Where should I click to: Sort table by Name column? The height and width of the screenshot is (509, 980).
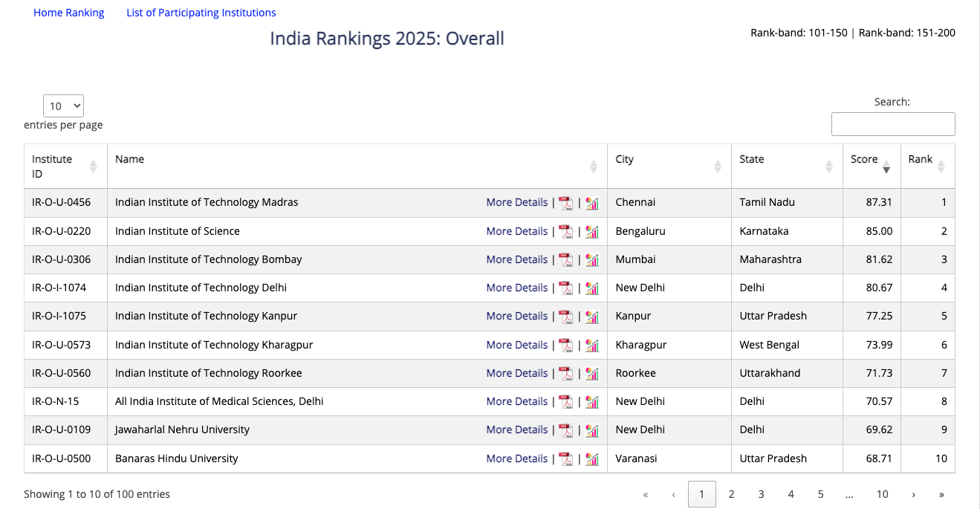pyautogui.click(x=357, y=166)
